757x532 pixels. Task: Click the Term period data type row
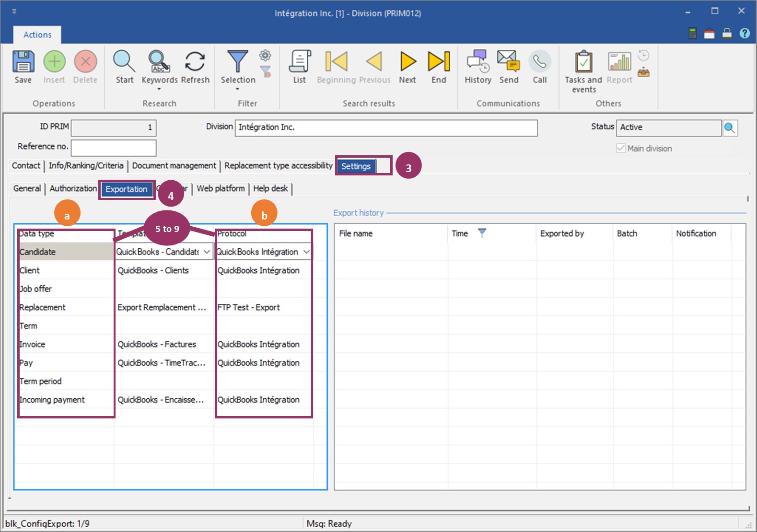pyautogui.click(x=64, y=381)
